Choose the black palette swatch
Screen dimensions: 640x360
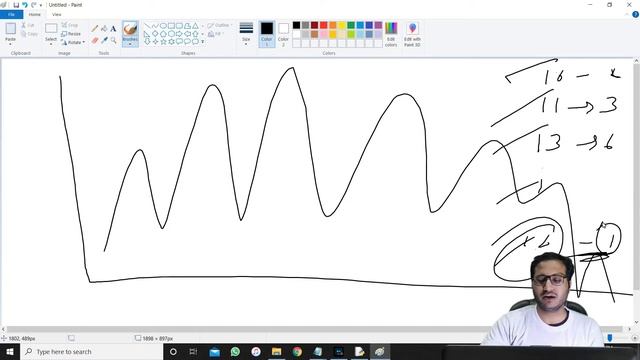click(x=296, y=25)
